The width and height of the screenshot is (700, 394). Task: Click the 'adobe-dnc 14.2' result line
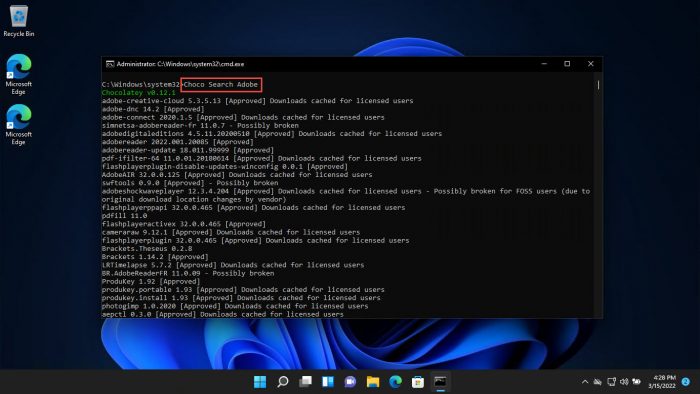[x=153, y=109]
